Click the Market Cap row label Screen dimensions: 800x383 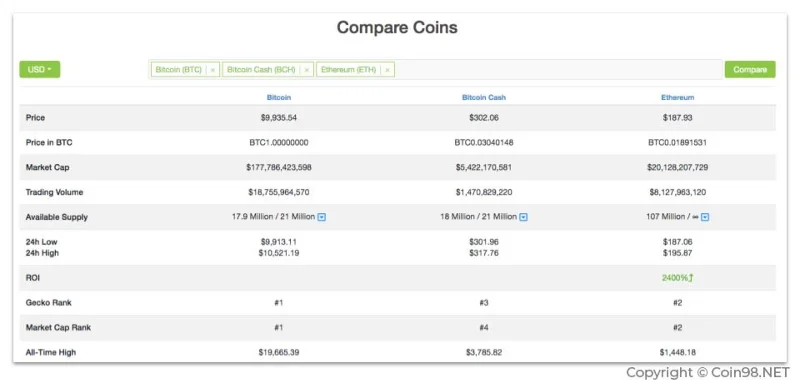click(47, 167)
